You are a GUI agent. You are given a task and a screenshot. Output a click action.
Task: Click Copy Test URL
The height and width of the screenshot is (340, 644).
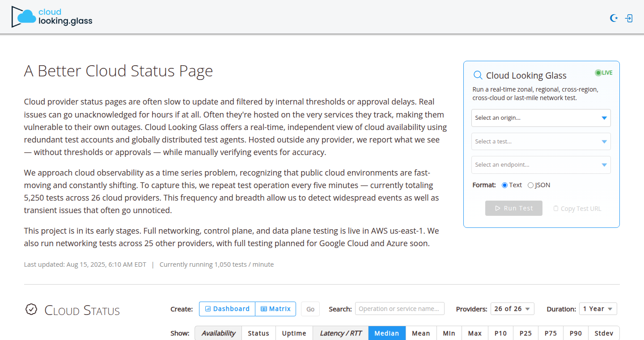point(577,209)
